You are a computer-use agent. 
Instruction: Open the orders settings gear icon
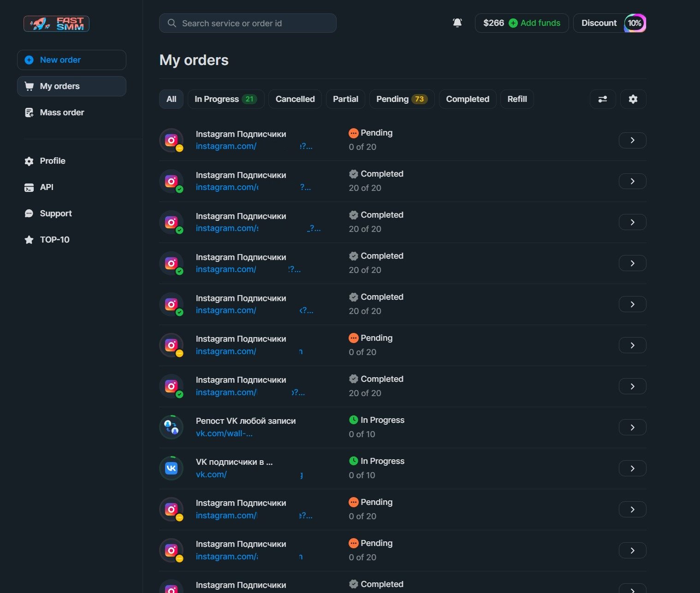click(x=633, y=99)
